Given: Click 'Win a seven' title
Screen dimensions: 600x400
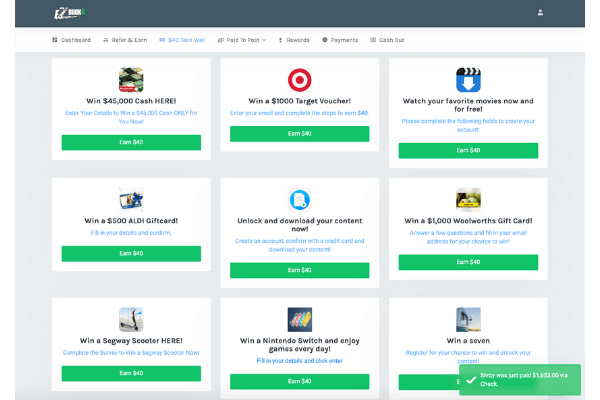Looking at the screenshot, I should (468, 341).
